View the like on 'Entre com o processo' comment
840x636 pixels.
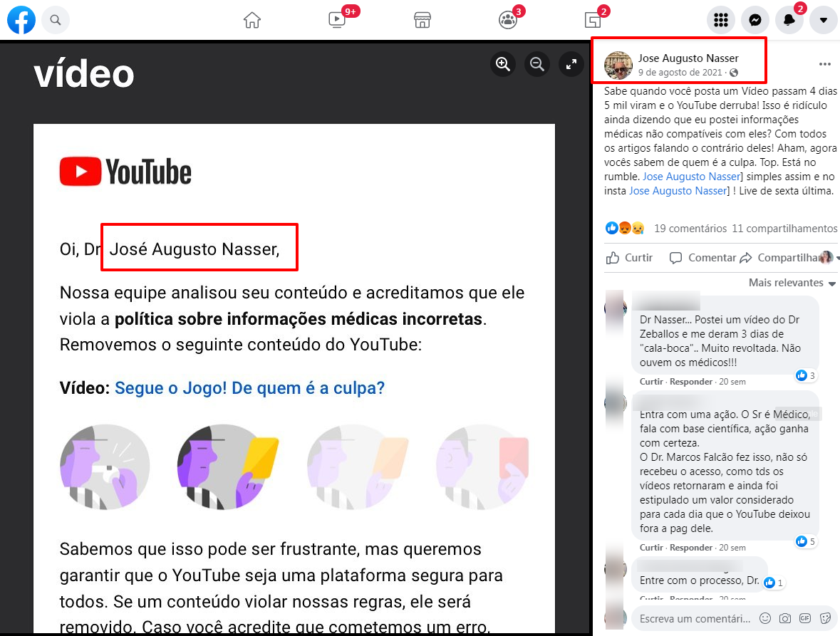tap(774, 583)
